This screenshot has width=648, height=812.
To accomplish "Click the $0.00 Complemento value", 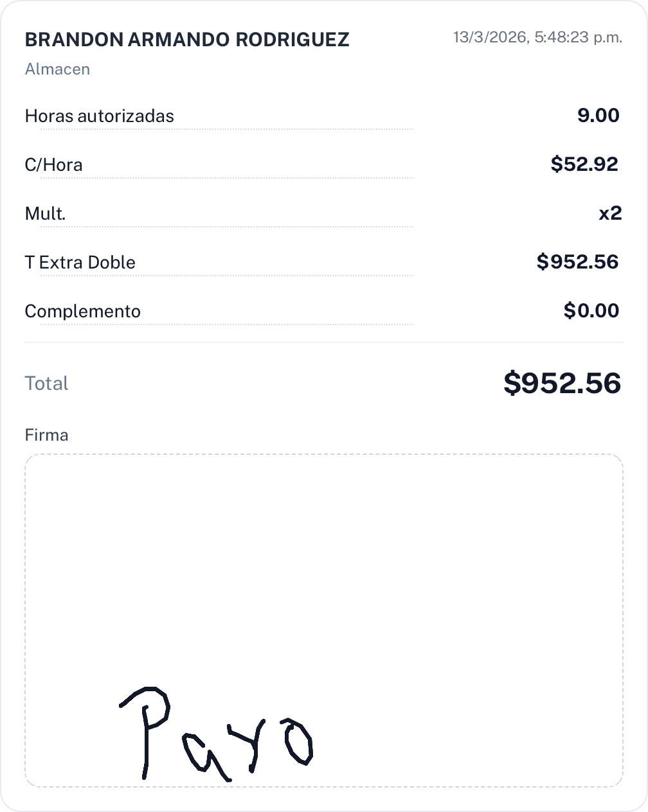I will point(591,311).
